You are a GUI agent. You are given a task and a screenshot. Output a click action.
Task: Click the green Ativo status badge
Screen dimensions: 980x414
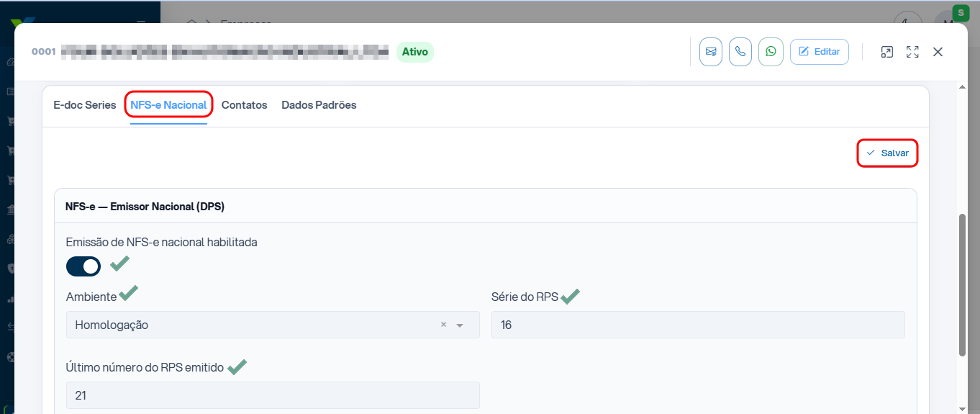coord(415,52)
